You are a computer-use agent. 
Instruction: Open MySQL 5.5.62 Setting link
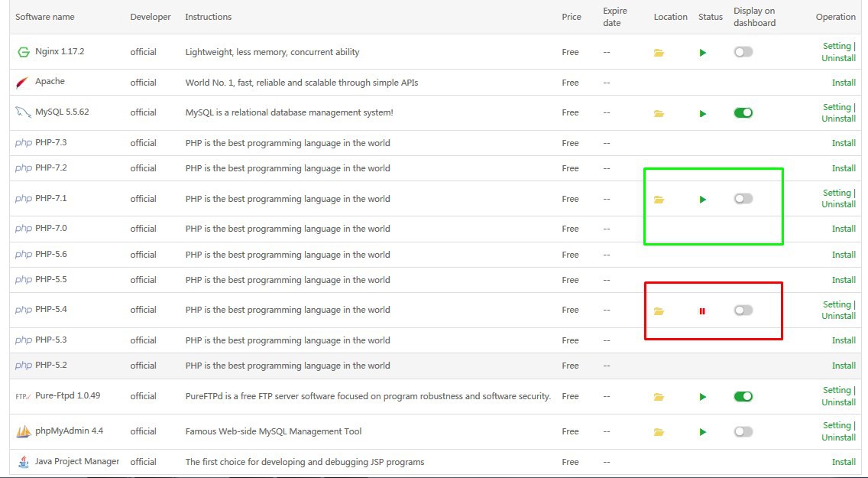[x=837, y=107]
